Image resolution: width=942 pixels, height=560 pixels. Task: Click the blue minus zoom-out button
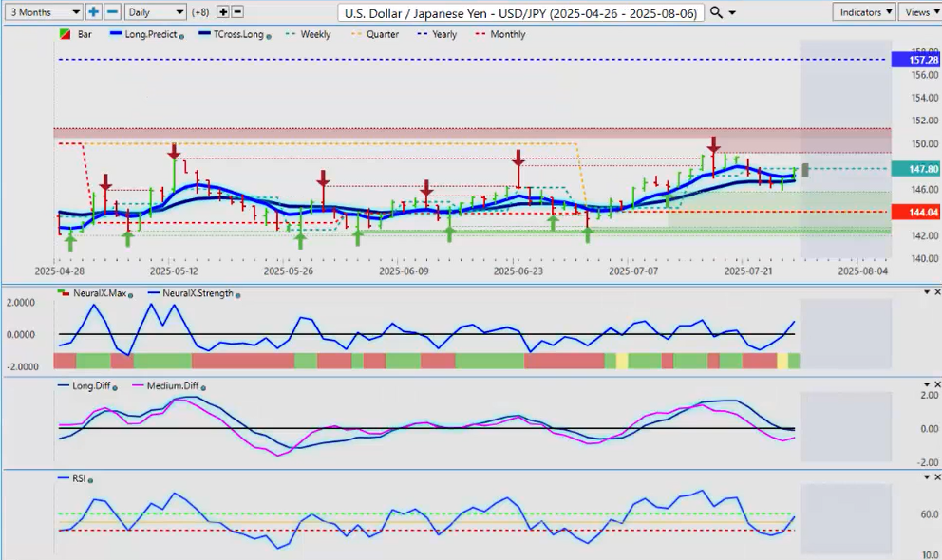[x=112, y=11]
